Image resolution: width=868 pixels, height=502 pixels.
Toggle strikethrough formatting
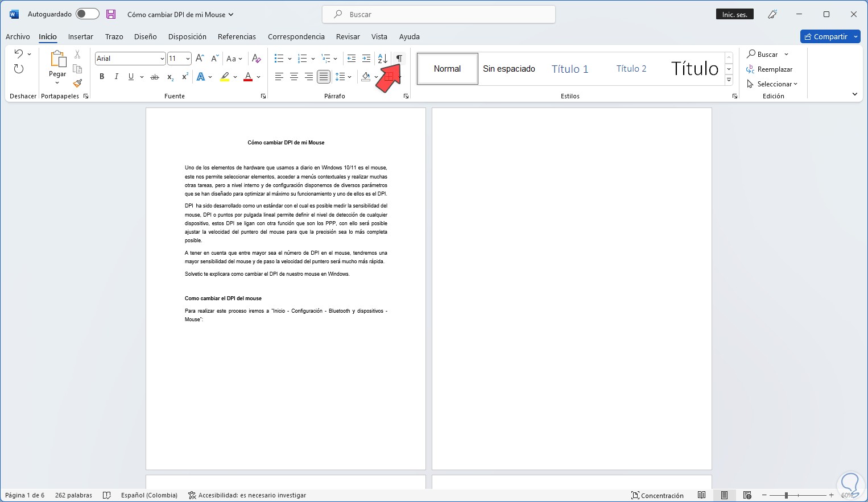pyautogui.click(x=155, y=77)
